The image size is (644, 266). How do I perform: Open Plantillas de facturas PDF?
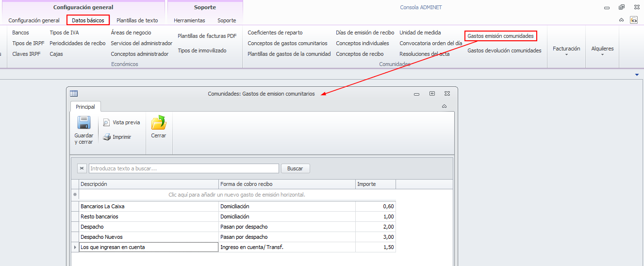(207, 36)
